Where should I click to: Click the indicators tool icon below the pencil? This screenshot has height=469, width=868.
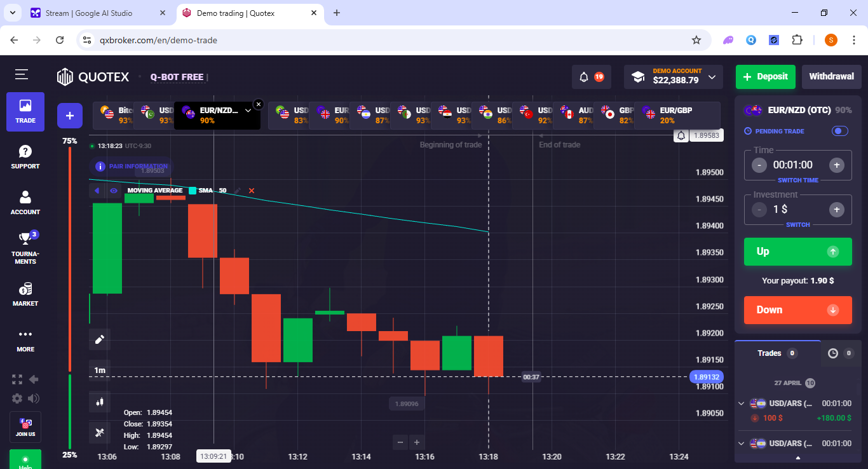(99, 433)
